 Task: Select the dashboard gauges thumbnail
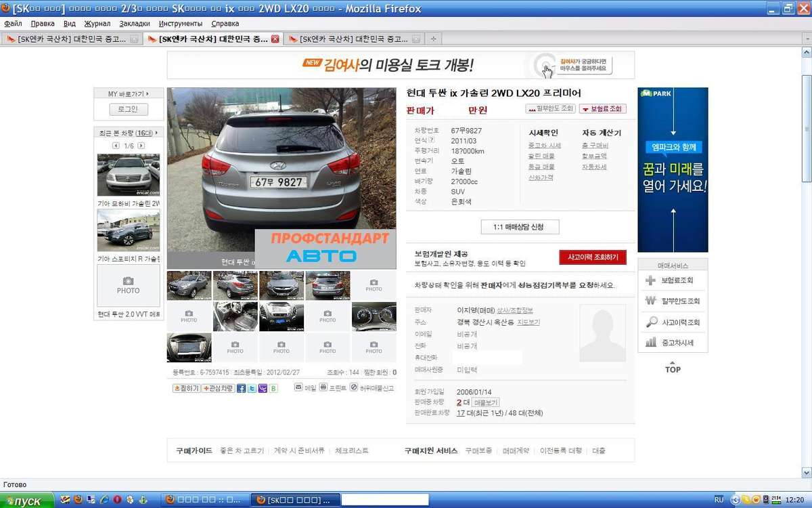tap(374, 316)
